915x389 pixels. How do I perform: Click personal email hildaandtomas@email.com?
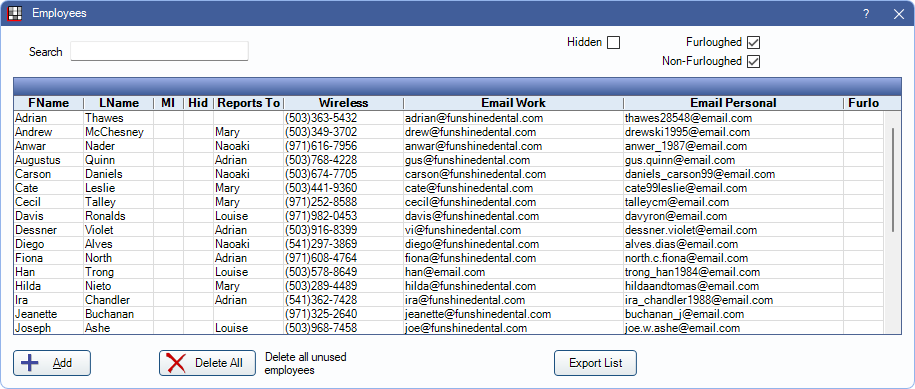point(692,286)
